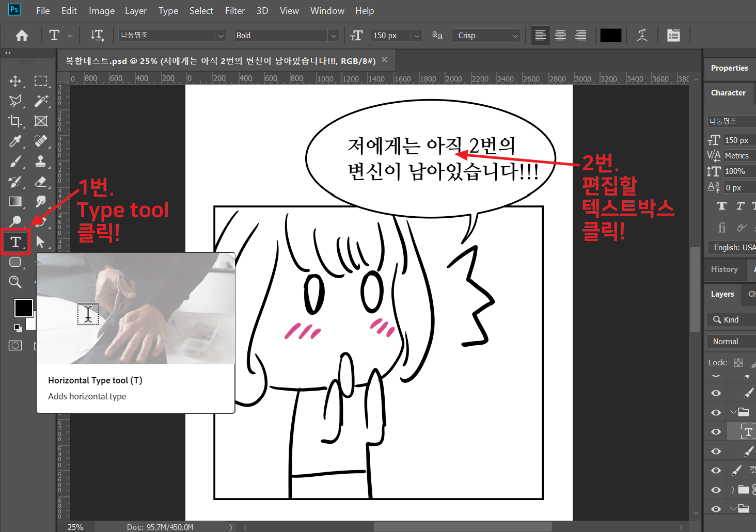
Task: Open the foreground color swatch
Action: click(23, 307)
